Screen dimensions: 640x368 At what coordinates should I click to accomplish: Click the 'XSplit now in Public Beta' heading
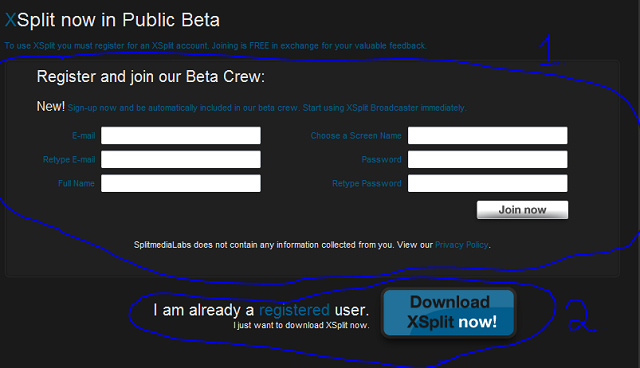[x=112, y=20]
